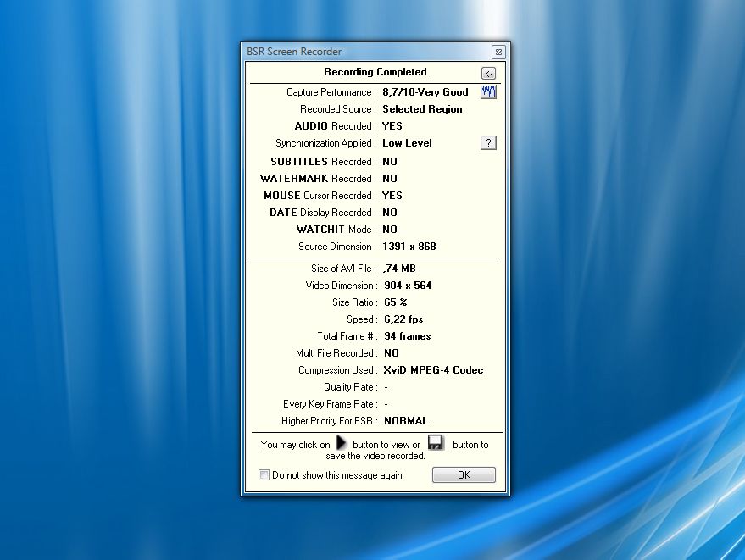The width and height of the screenshot is (745, 560).
Task: Click the MOUSE Cursor Recorded label
Action: pos(320,196)
